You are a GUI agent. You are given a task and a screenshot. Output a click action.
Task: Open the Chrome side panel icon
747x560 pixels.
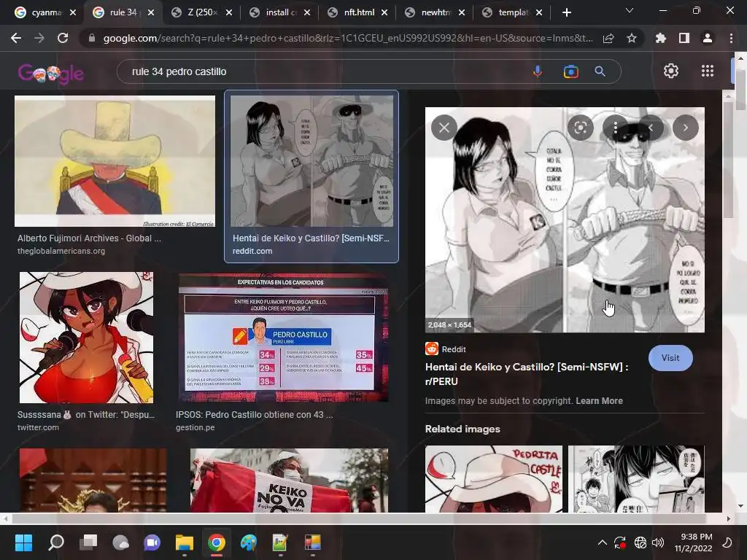[684, 38]
